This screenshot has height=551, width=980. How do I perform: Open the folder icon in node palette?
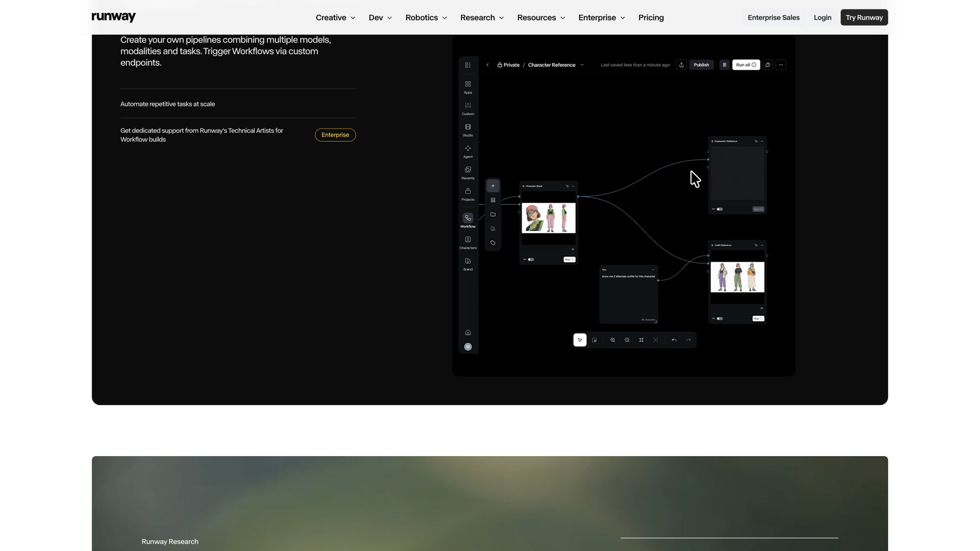[x=493, y=214]
